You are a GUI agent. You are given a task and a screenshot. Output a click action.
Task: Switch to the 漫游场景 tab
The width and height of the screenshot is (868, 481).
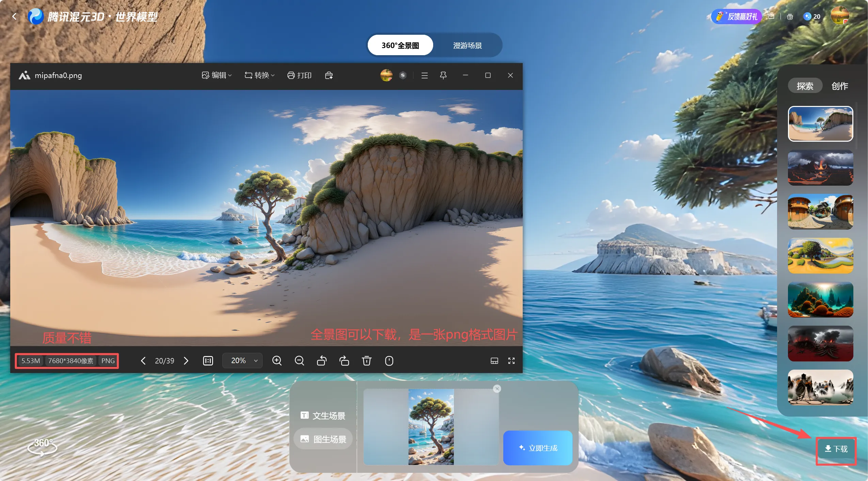(467, 45)
